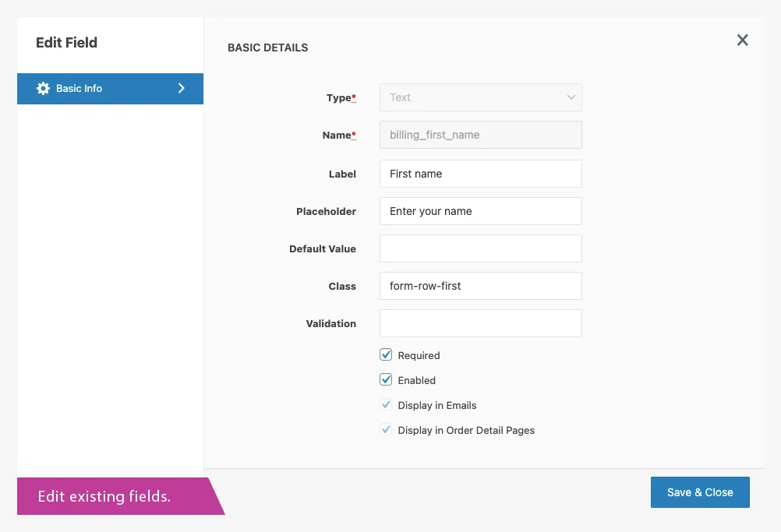Viewport: 781px width, 532px height.
Task: Click the Basic Details panel heading
Action: pos(267,48)
